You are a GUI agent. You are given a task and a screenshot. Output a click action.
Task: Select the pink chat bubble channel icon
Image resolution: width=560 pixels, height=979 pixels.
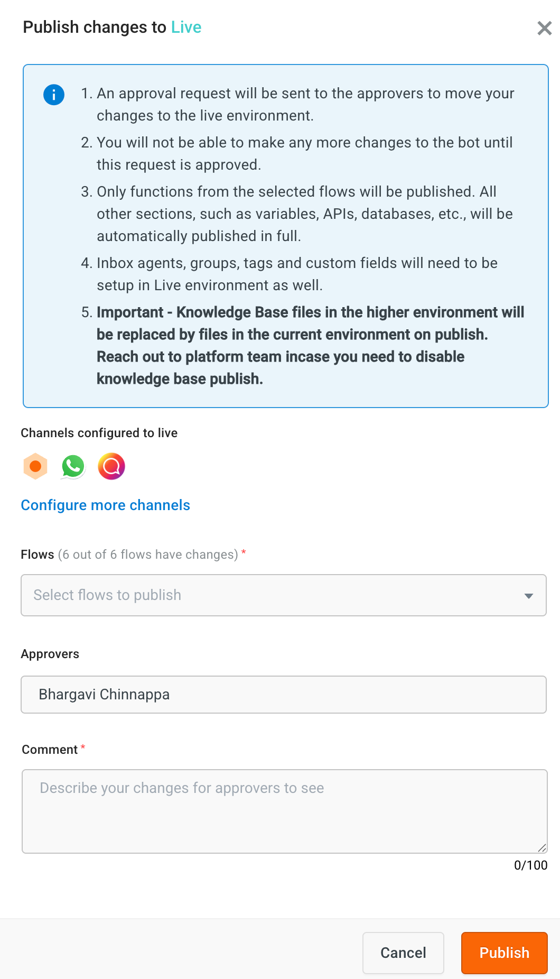[111, 466]
